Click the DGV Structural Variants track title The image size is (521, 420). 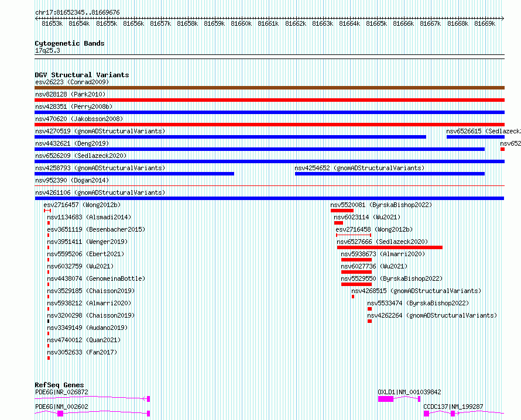coord(82,75)
